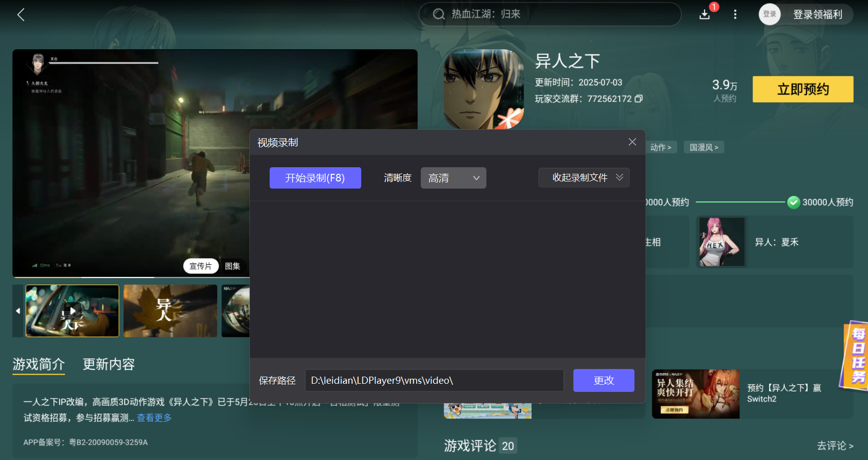Click the 游戏评论 20 heading

point(480,446)
